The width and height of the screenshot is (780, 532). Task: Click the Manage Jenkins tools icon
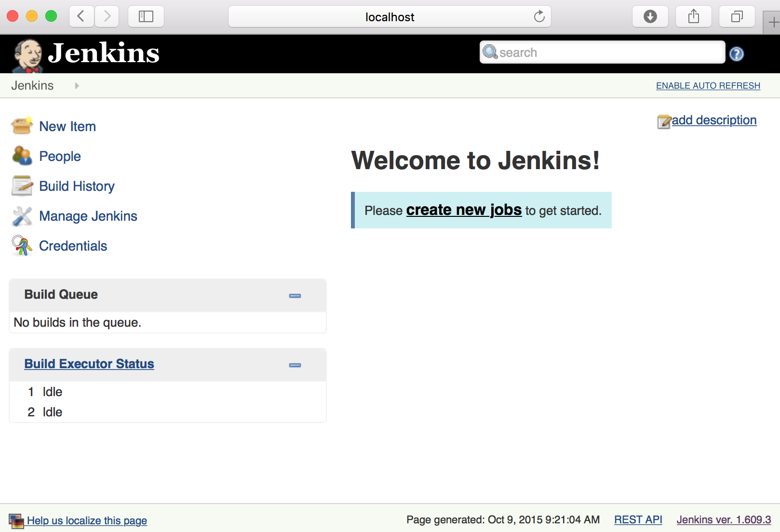click(x=22, y=216)
